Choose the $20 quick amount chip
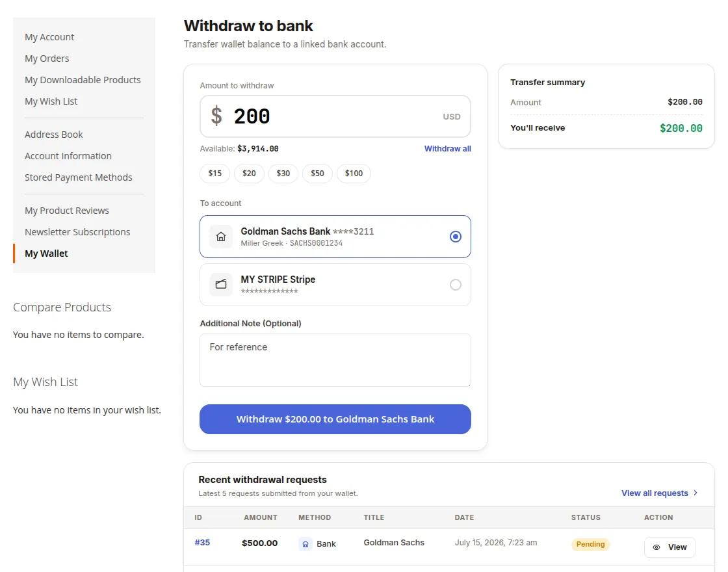The image size is (728, 572). point(250,173)
